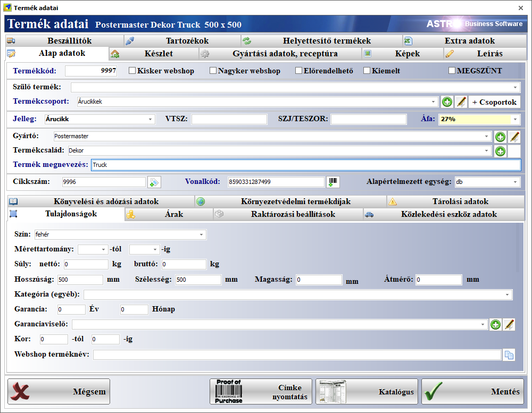Click the Termékkód input field
532x413 pixels.
91,71
